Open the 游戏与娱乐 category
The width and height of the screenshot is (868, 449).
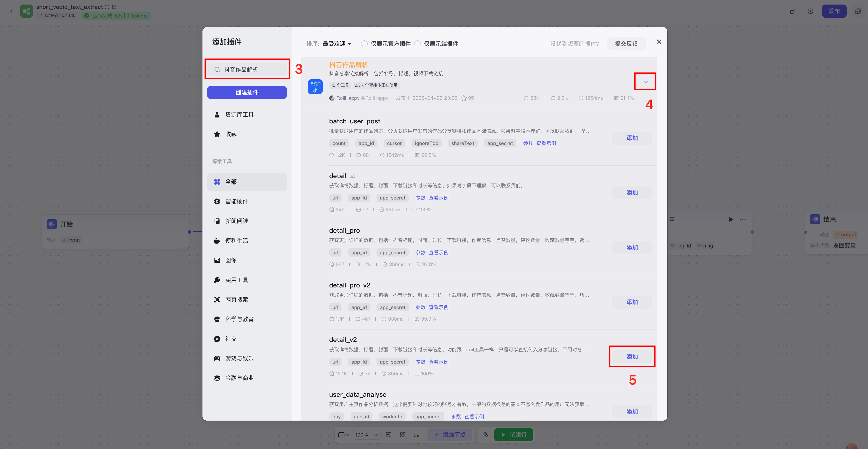(x=247, y=358)
